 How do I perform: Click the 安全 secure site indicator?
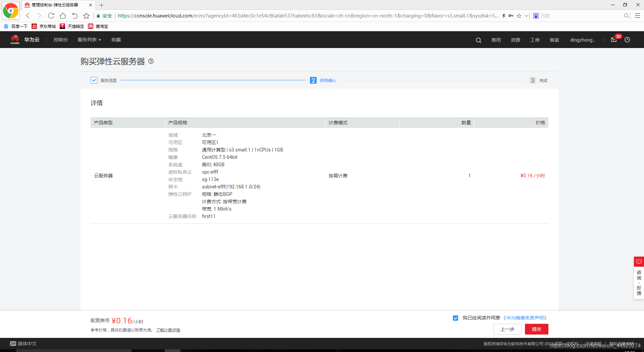click(x=104, y=16)
